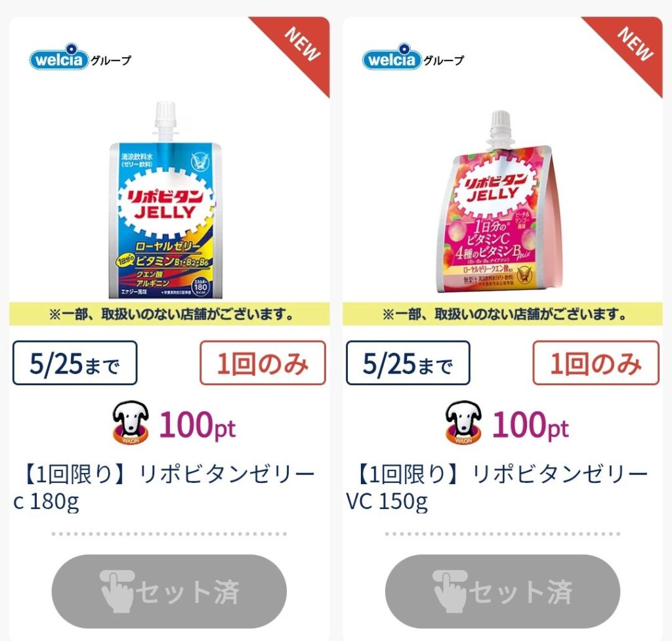Tap the WAON dog icon on right card
Screen dimensions: 672x641
click(x=464, y=423)
